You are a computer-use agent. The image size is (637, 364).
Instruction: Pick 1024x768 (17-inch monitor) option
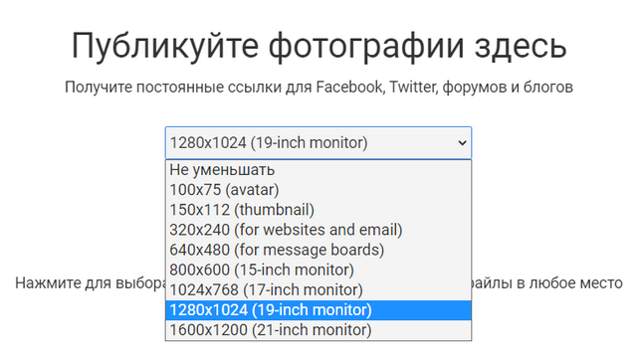coord(318,289)
